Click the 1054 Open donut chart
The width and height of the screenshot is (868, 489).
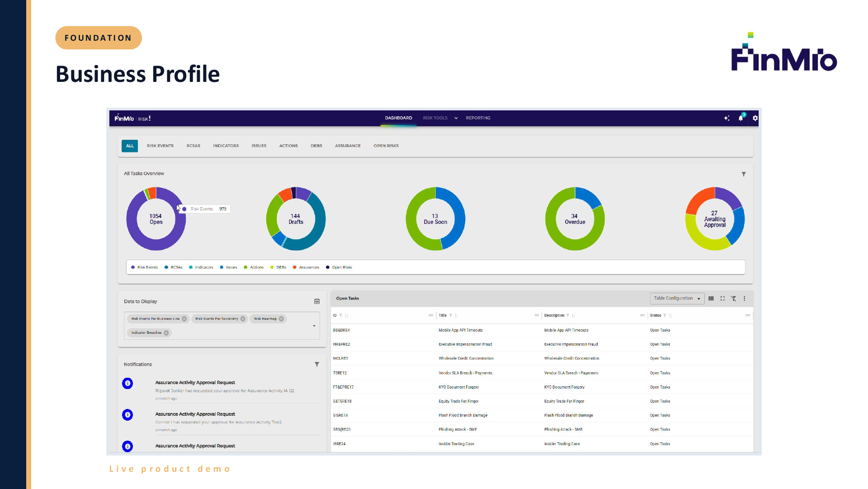(x=156, y=219)
